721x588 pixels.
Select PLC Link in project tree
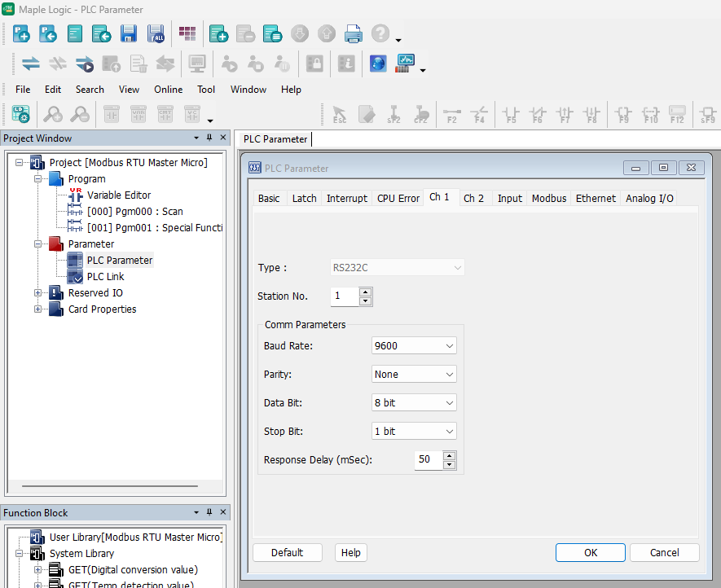(105, 277)
